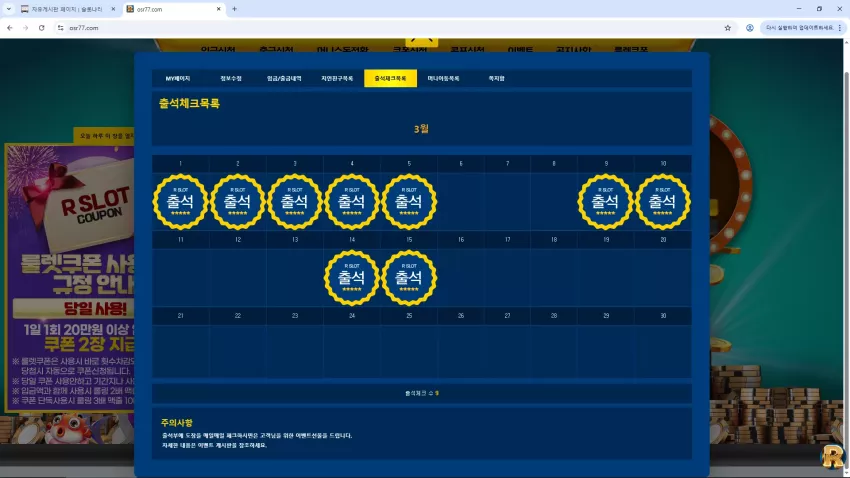Open the 정보수정 tab
The height and width of the screenshot is (478, 850).
(231, 78)
